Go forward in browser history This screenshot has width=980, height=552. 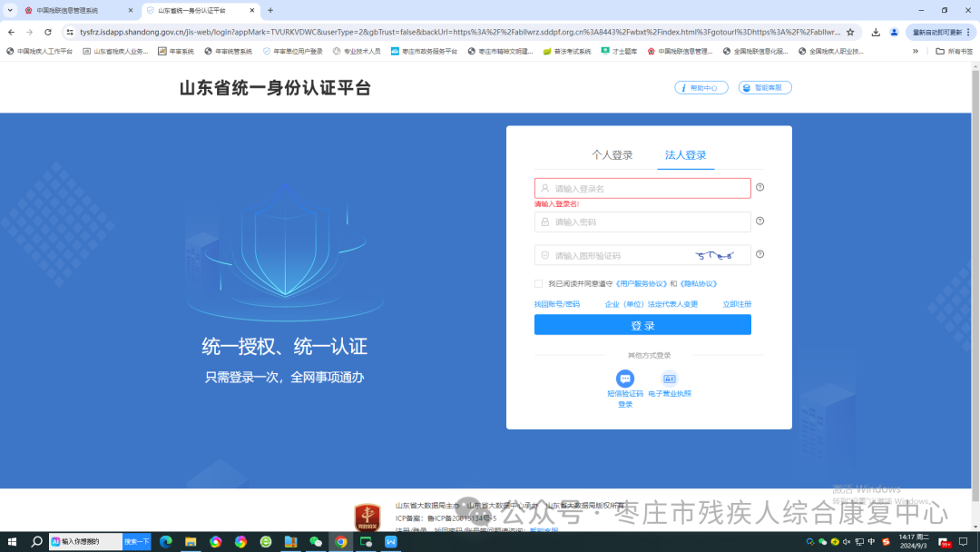pos(29,32)
